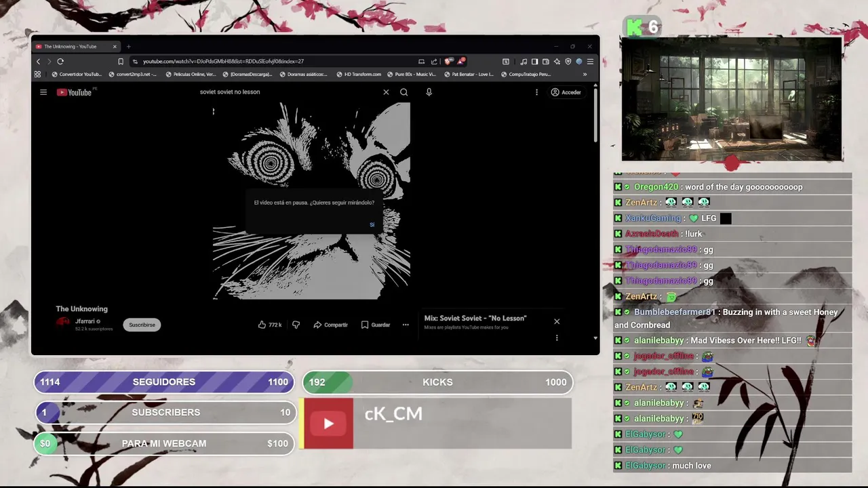Click the scroll-down arrow at page bottom
This screenshot has width=868, height=488.
[x=595, y=338]
